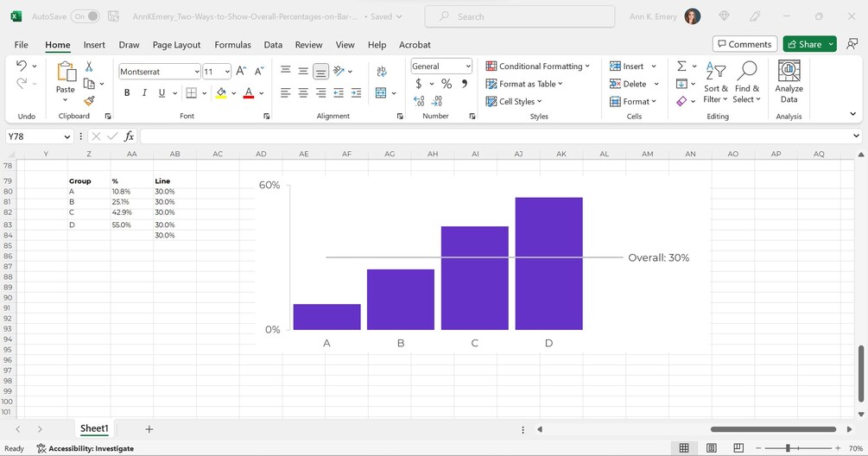This screenshot has width=868, height=456.
Task: Expand the Conditional Formatting menu
Action: click(x=537, y=66)
